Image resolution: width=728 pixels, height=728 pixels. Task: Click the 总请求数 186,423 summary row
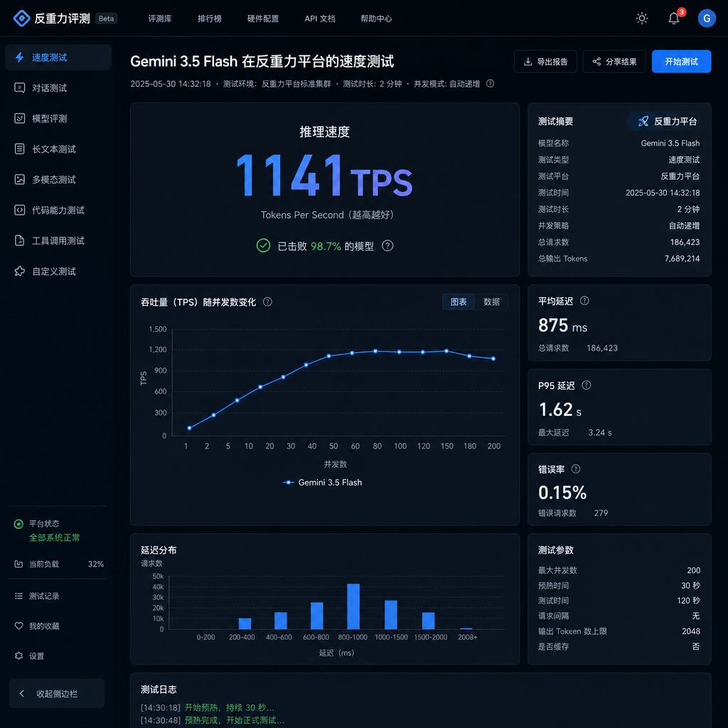tap(619, 242)
